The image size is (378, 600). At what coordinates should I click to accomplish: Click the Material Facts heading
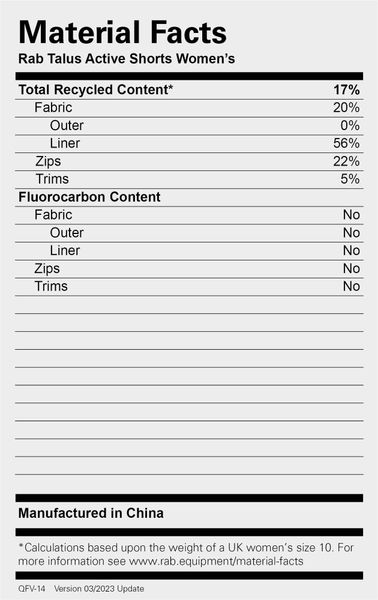(x=122, y=32)
